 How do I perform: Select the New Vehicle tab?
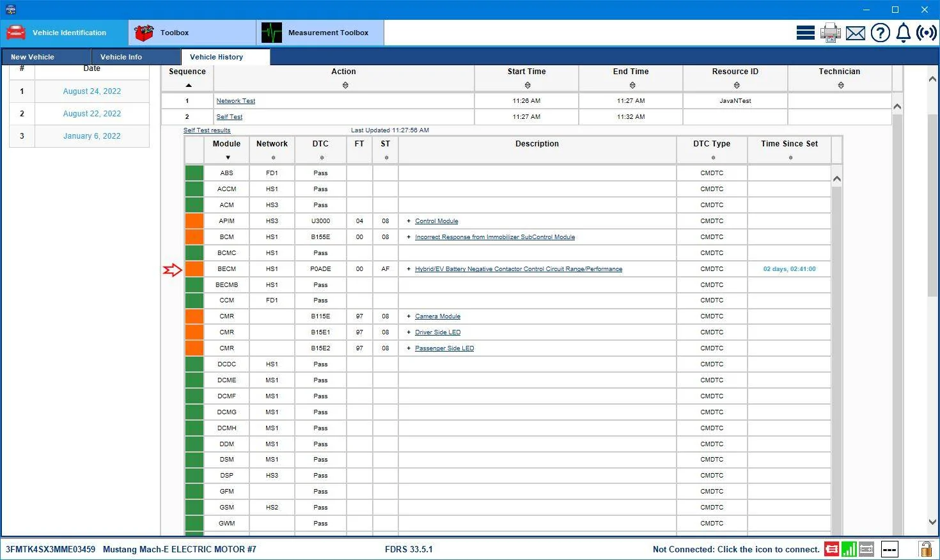coord(45,57)
